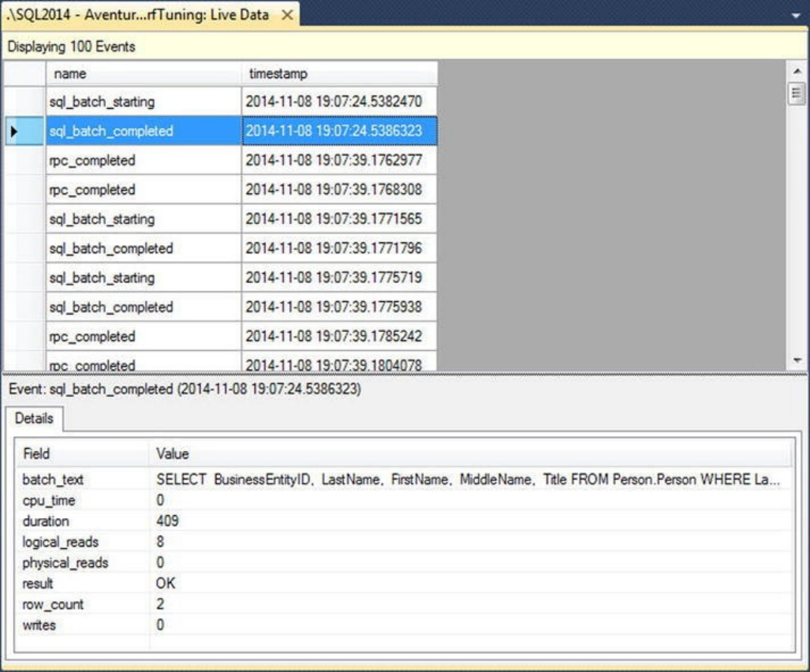
Task: Click timestamp cell 19:07:24.5382470
Action: 339,102
